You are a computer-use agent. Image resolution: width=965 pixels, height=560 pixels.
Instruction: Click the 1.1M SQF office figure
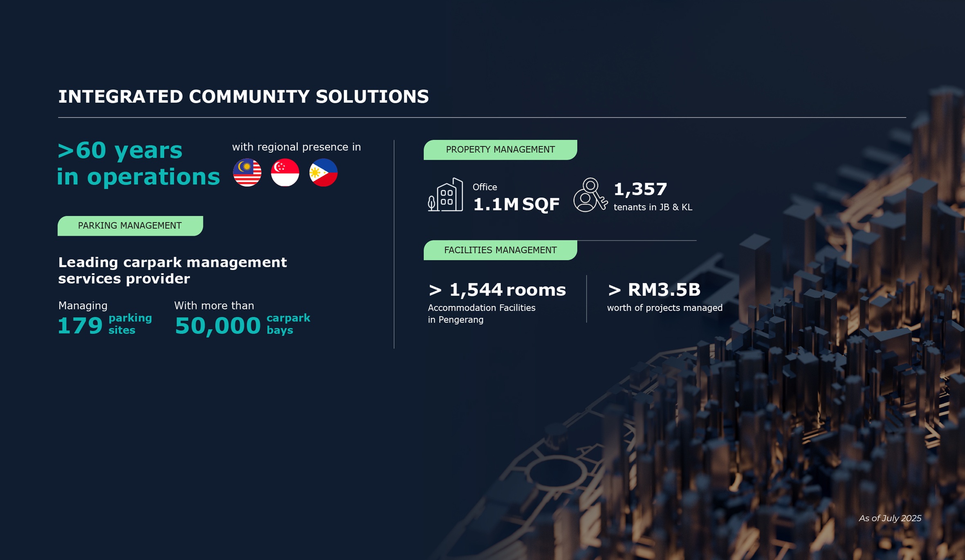pos(516,204)
